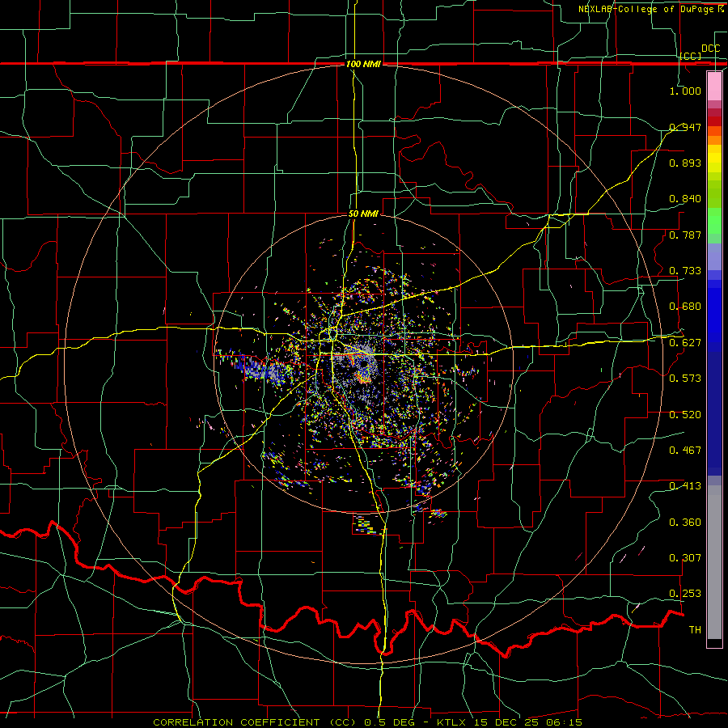Select the 0.307 legend value

[x=685, y=558]
